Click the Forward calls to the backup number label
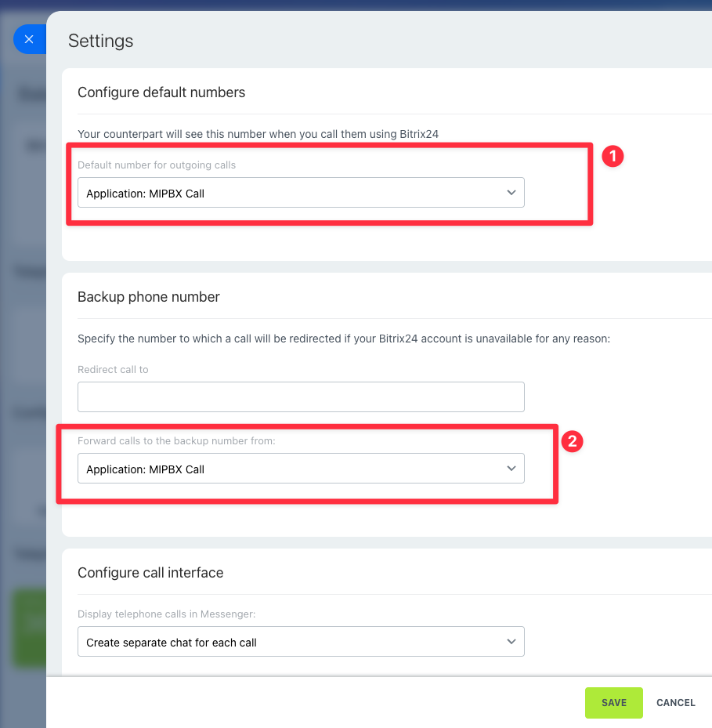712x728 pixels. (176, 440)
